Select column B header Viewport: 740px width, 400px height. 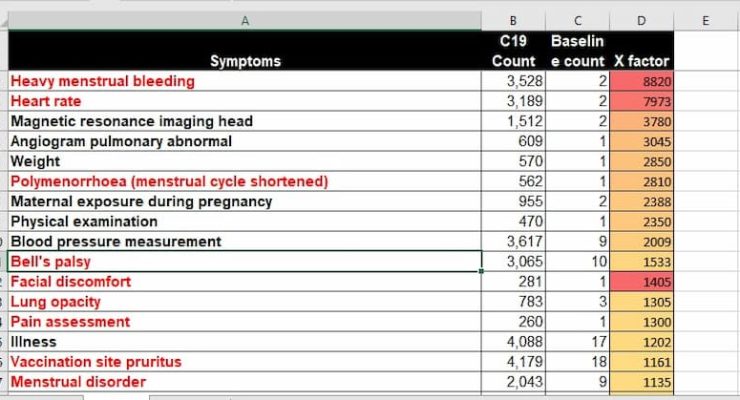pos(513,20)
